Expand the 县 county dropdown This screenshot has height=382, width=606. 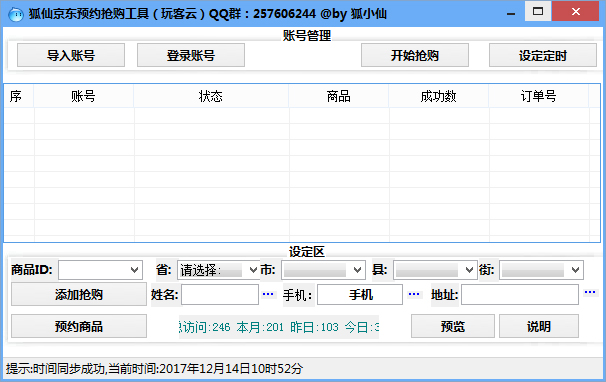(x=435, y=269)
